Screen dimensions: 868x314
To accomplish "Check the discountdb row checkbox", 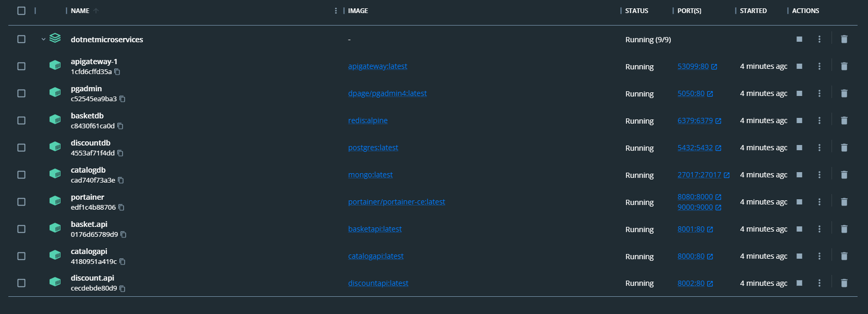I will pos(21,148).
